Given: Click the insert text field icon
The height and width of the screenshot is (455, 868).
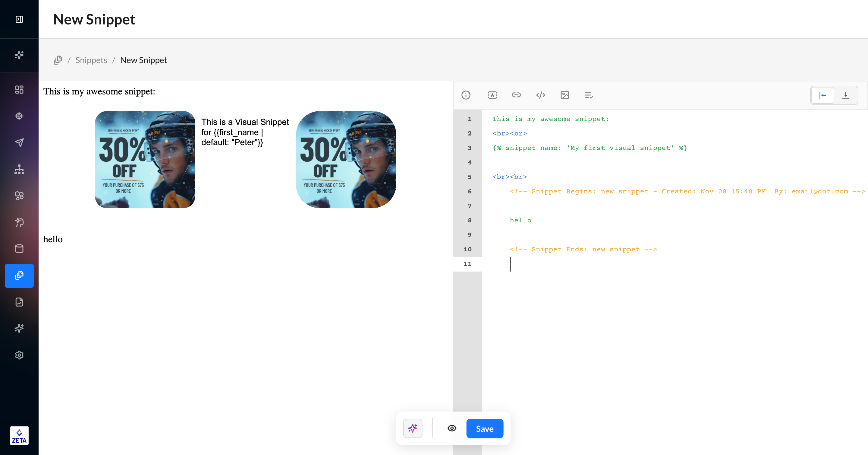Looking at the screenshot, I should coord(492,95).
